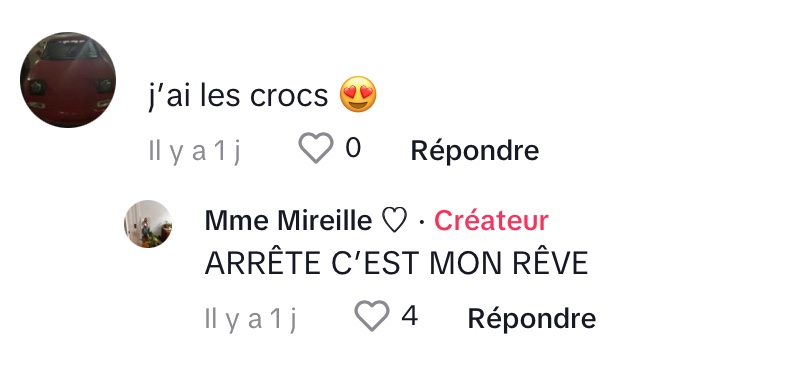The image size is (808, 366).
Task: Click the like count showing 0
Action: coord(353,148)
